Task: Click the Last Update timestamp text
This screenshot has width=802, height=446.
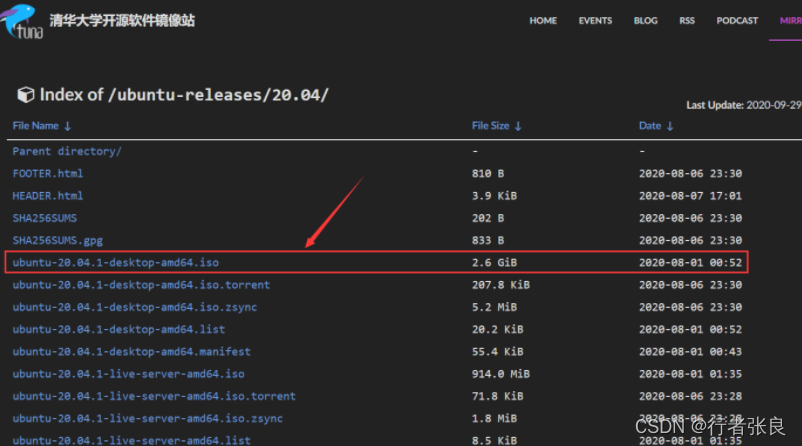Action: tap(744, 105)
